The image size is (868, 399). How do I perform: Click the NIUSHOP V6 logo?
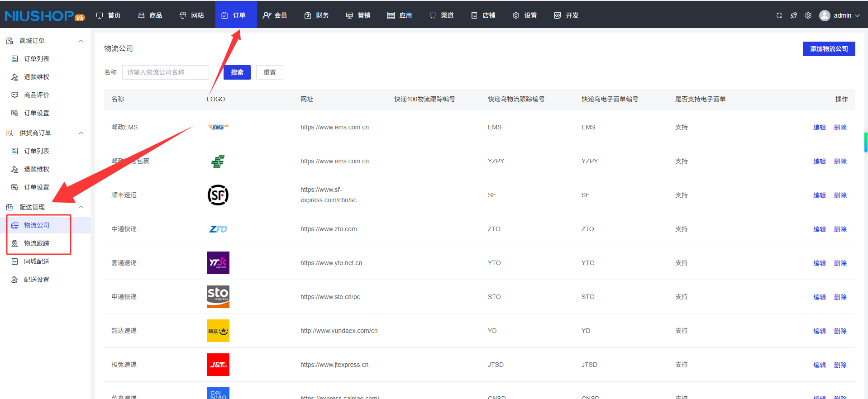[44, 16]
